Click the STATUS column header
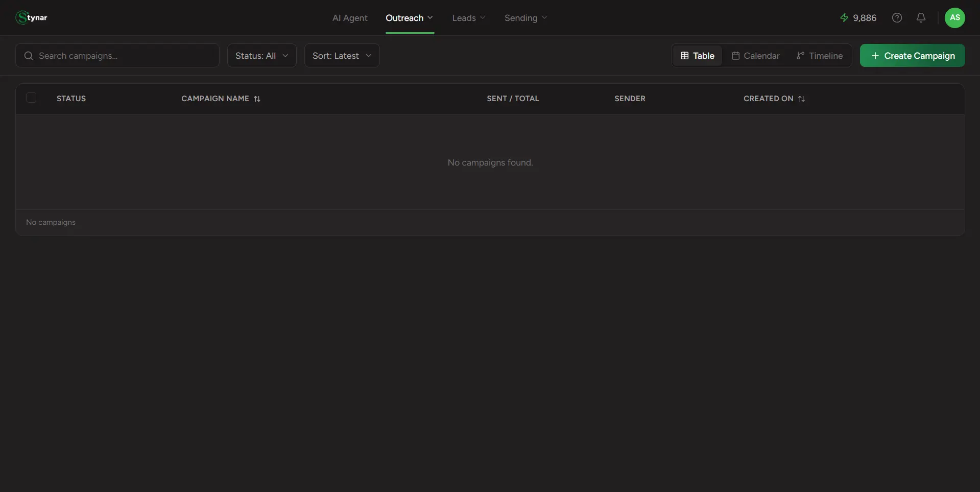Image resolution: width=980 pixels, height=492 pixels. point(71,99)
